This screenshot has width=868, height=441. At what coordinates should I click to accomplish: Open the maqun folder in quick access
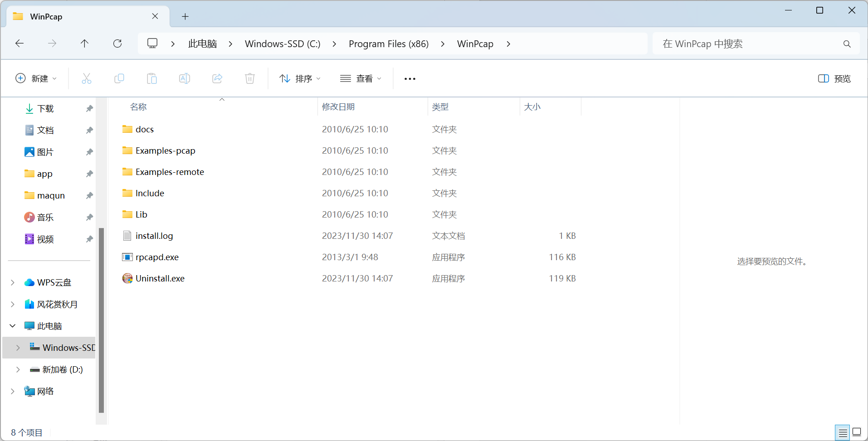(x=51, y=195)
